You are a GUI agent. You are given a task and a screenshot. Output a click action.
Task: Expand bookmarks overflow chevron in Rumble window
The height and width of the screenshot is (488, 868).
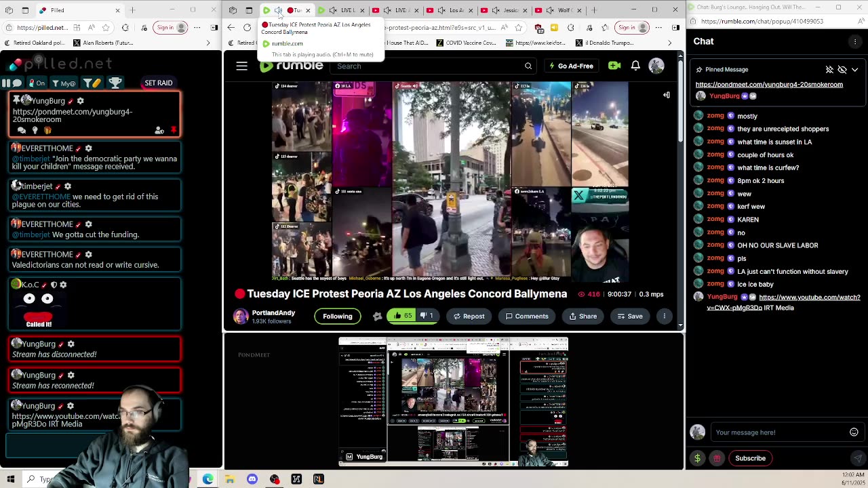point(669,43)
